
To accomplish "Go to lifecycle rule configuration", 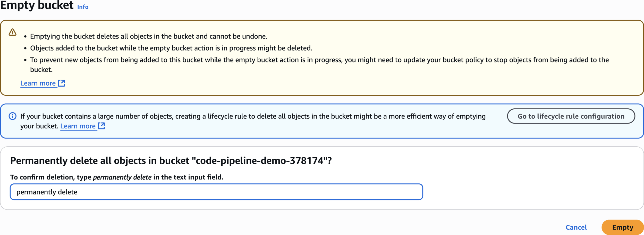I will pos(571,116).
